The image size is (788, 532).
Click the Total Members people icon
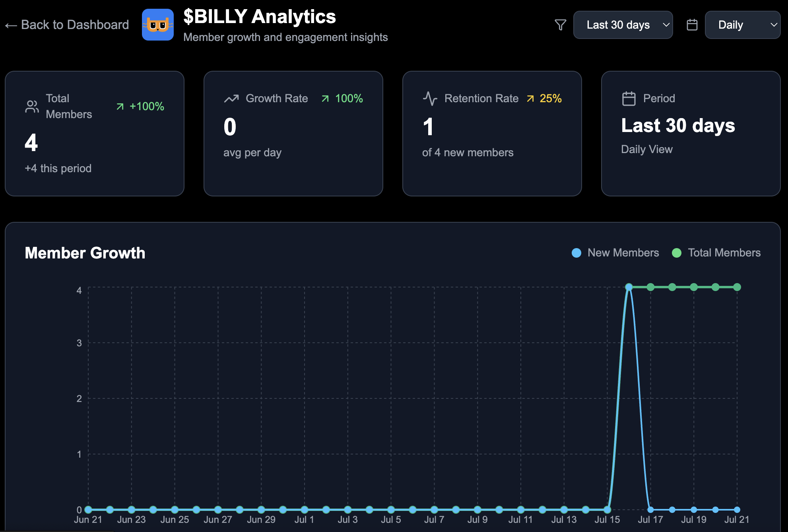[x=31, y=106]
